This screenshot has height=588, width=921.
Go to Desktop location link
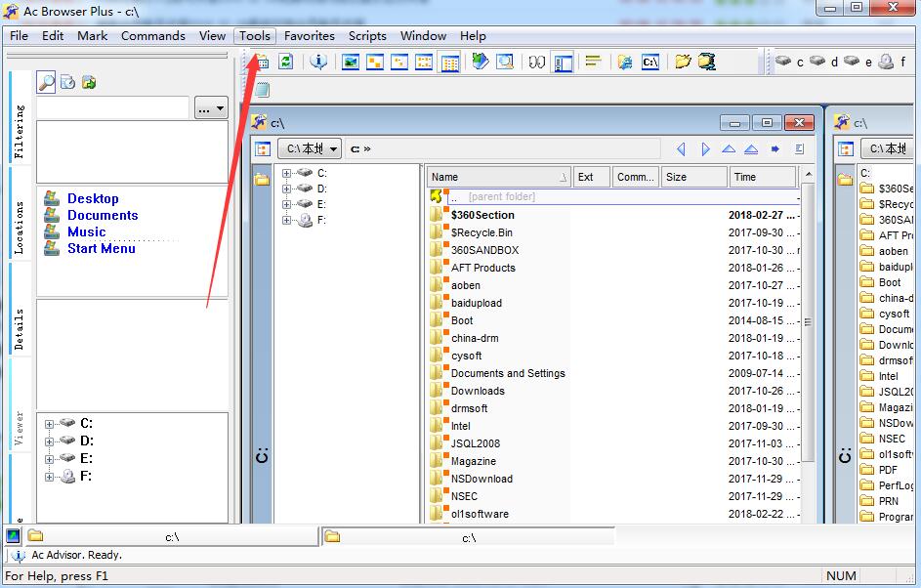pyautogui.click(x=93, y=198)
